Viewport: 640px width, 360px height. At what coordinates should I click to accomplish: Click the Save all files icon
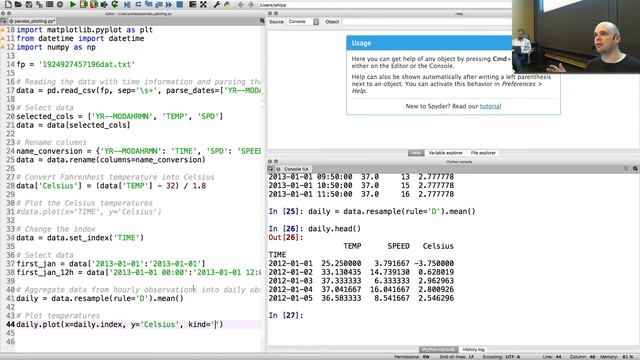click(x=39, y=4)
